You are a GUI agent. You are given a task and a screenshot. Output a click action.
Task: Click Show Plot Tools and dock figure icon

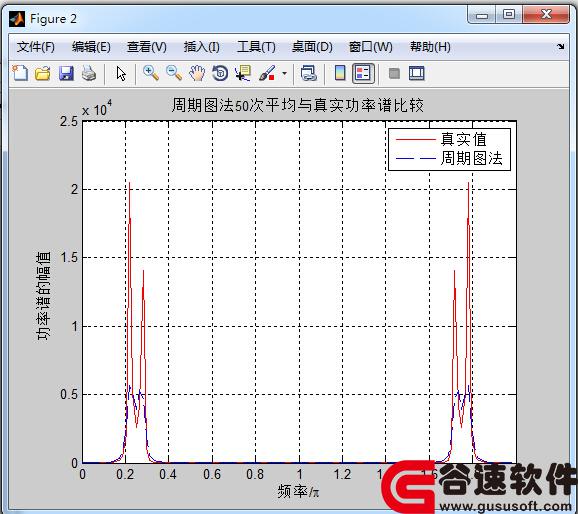(417, 73)
